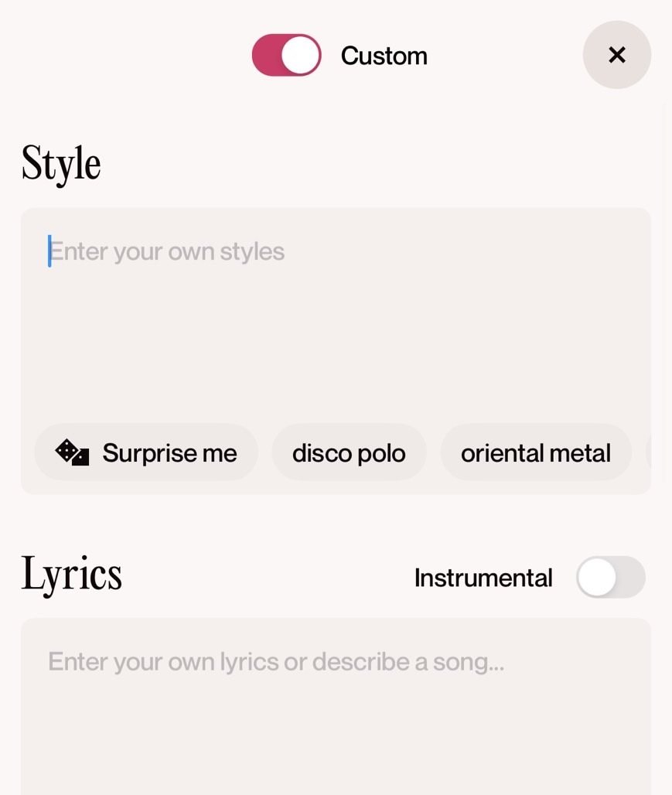Place cursor at blinking caret in Style field

point(49,251)
